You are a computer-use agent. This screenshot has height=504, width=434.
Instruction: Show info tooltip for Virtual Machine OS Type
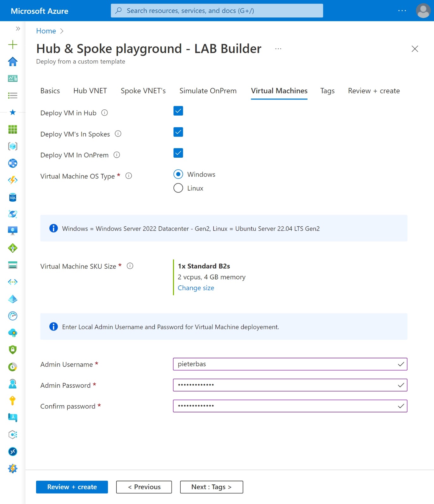128,176
